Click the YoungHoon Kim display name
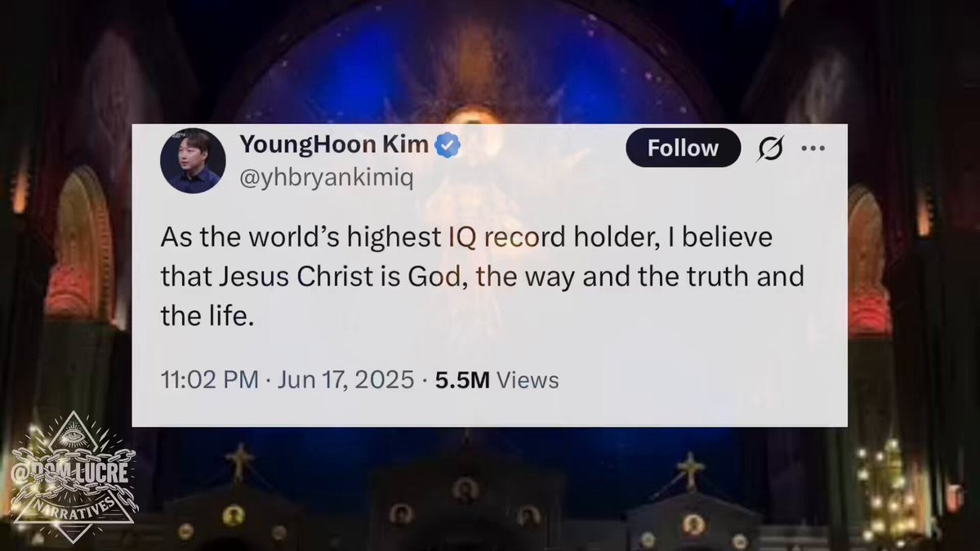The image size is (980, 551). tap(334, 145)
